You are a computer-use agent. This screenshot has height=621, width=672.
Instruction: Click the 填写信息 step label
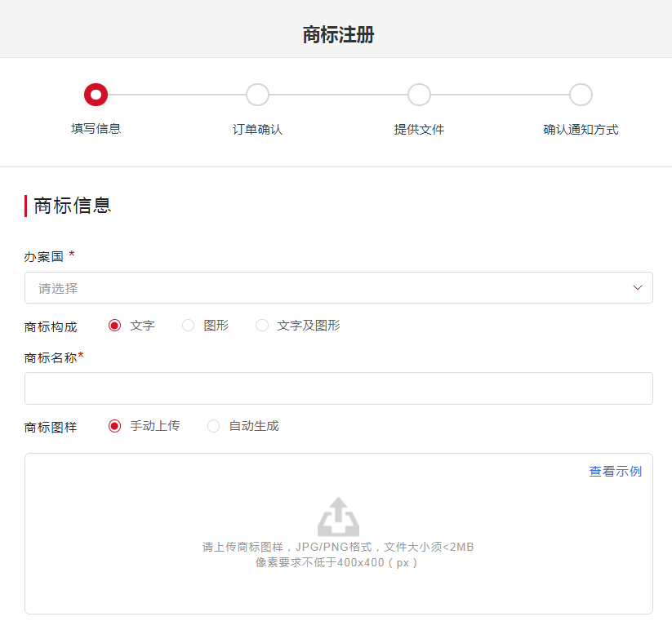point(96,129)
